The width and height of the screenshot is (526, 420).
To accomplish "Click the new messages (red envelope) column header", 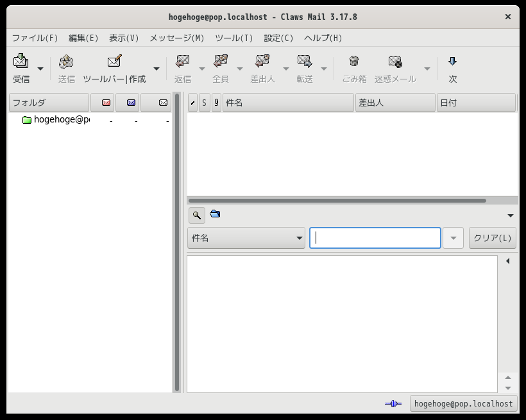I will click(103, 103).
